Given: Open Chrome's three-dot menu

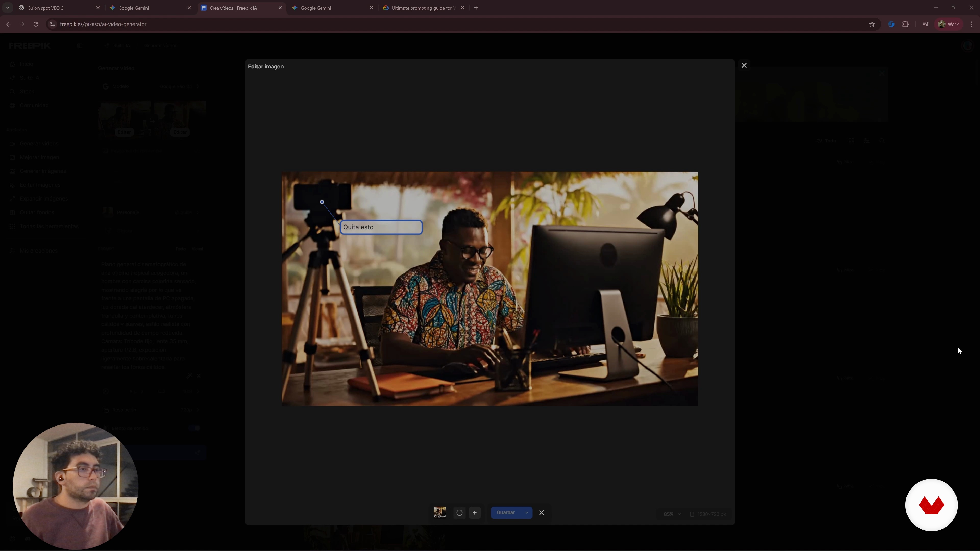Looking at the screenshot, I should pyautogui.click(x=972, y=24).
